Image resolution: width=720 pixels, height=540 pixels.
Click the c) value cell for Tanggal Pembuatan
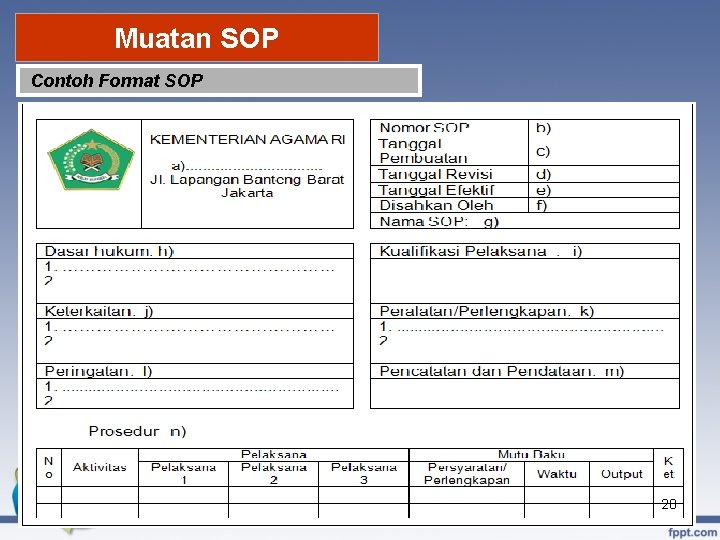point(604,151)
